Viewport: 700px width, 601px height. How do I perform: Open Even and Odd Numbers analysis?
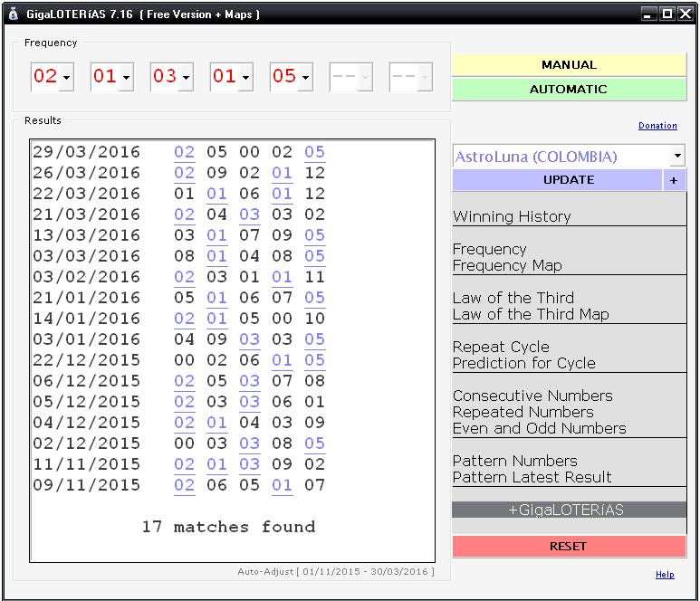539,429
